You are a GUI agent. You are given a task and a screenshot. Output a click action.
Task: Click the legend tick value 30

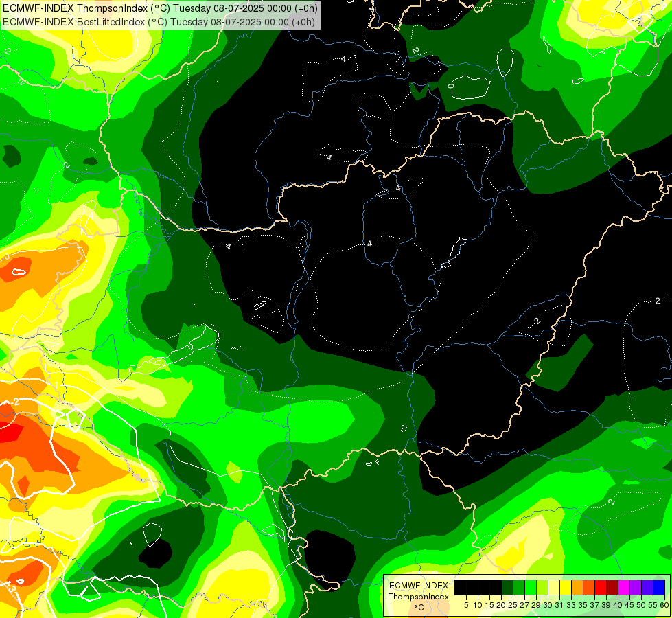point(548,605)
